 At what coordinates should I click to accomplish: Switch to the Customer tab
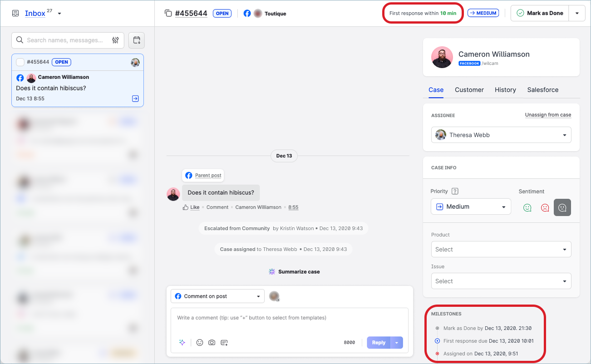(x=469, y=90)
